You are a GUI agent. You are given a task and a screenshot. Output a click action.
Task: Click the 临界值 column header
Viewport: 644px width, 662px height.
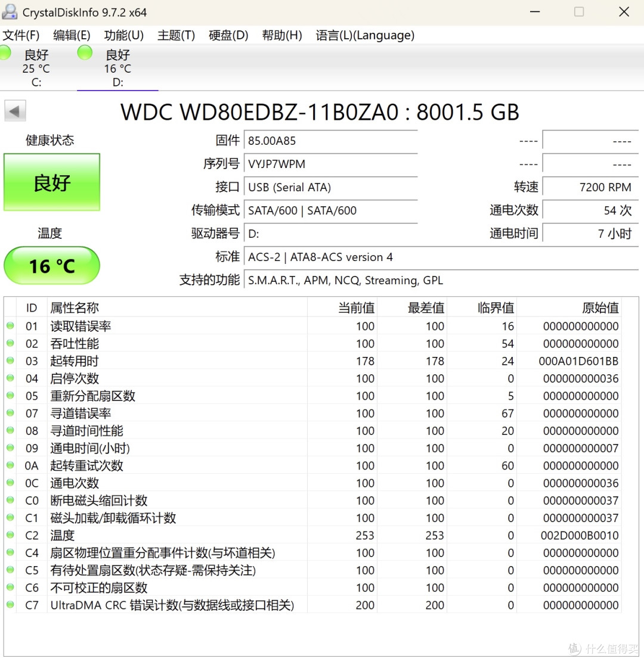point(482,308)
